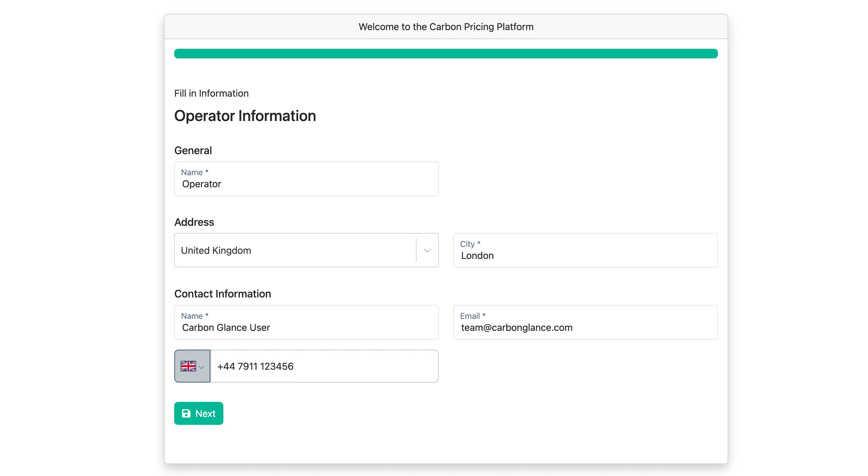
Task: Select the United Kingdom country combo box
Action: [x=306, y=250]
